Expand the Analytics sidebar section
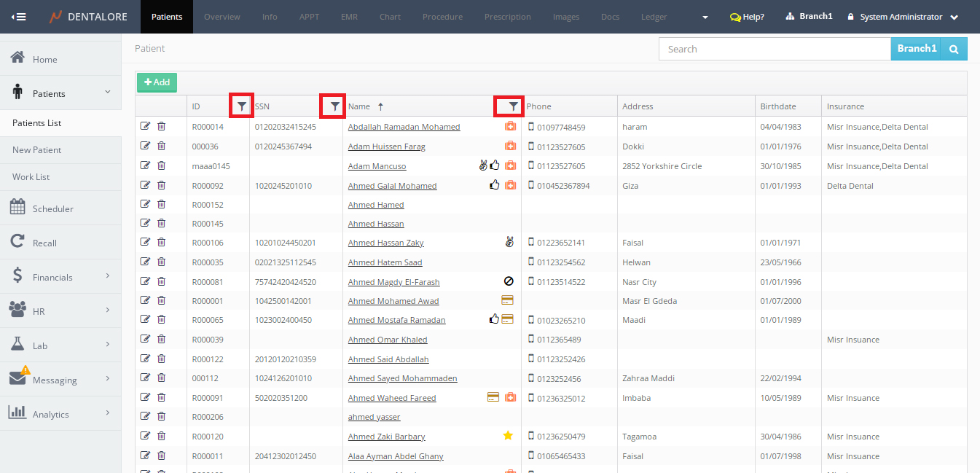This screenshot has width=980, height=473. pyautogui.click(x=60, y=414)
